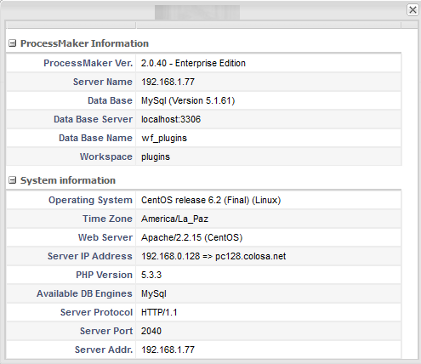The width and height of the screenshot is (421, 364).
Task: Collapse the ProcessMaker Information section
Action: (12, 43)
